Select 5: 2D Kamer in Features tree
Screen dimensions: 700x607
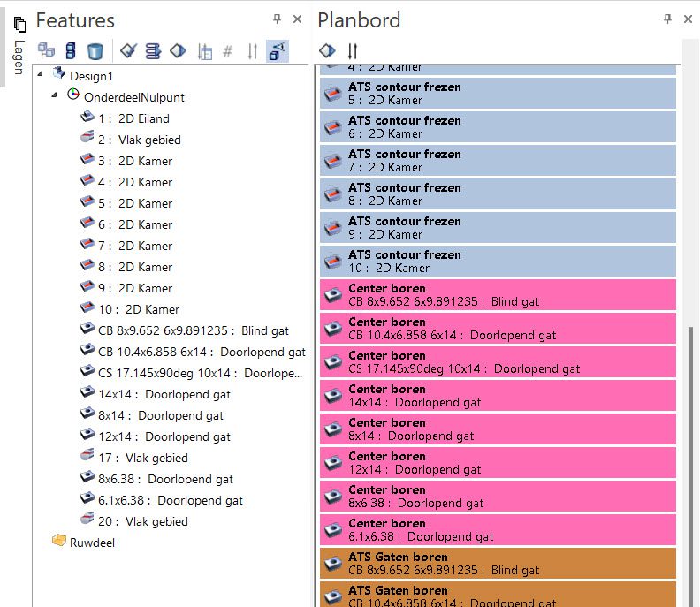[x=135, y=203]
